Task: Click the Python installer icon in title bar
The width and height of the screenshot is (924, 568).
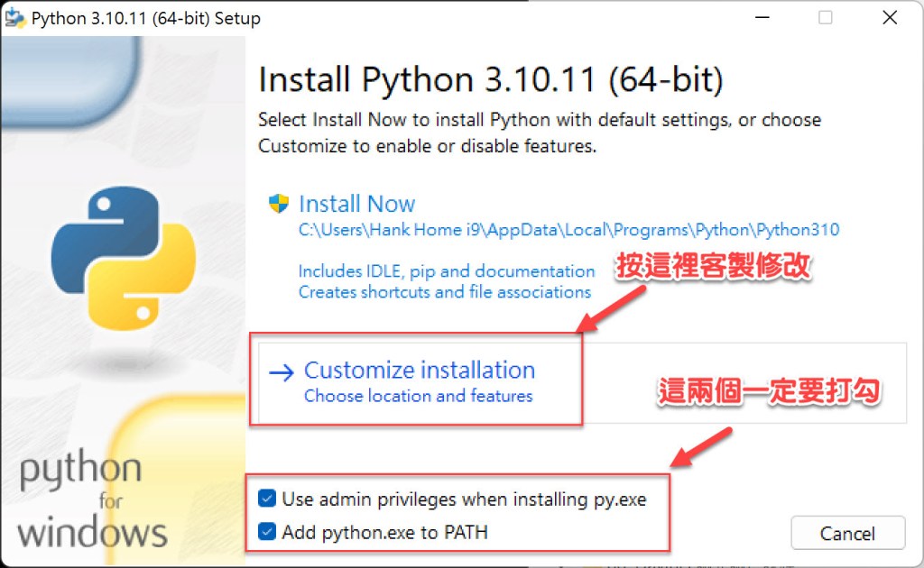Action: tap(15, 19)
